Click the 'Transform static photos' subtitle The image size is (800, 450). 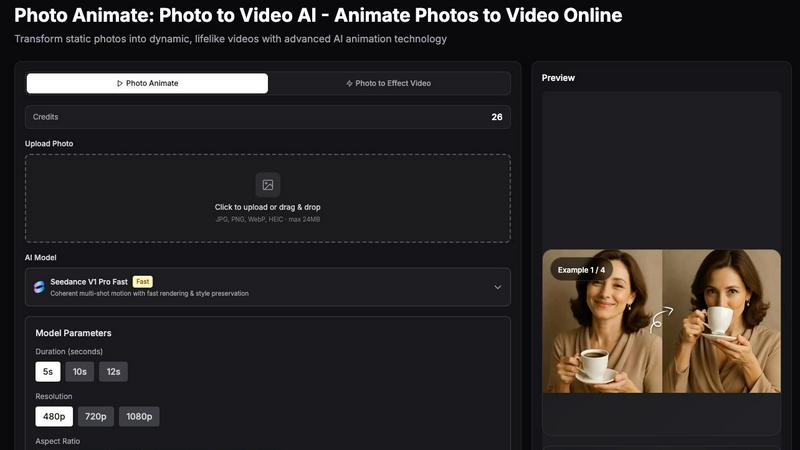231,39
